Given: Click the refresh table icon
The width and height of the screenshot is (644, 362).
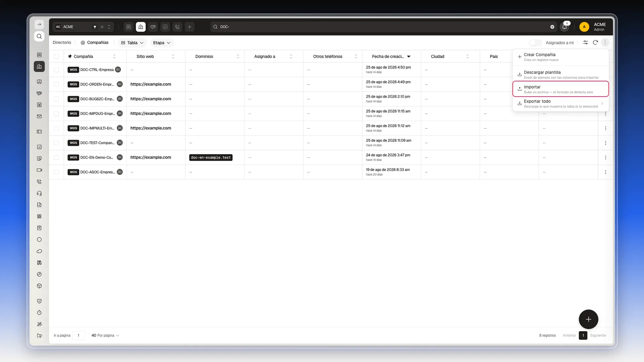Looking at the screenshot, I should [x=595, y=43].
